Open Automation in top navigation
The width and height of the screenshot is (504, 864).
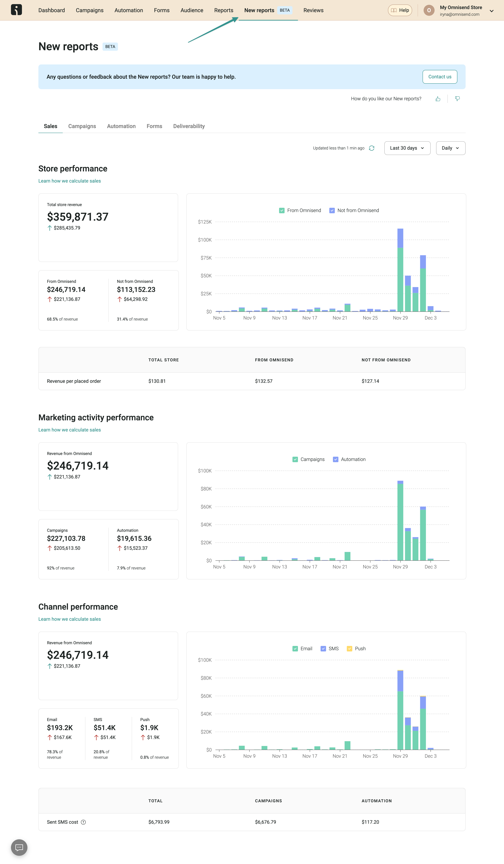pos(129,10)
